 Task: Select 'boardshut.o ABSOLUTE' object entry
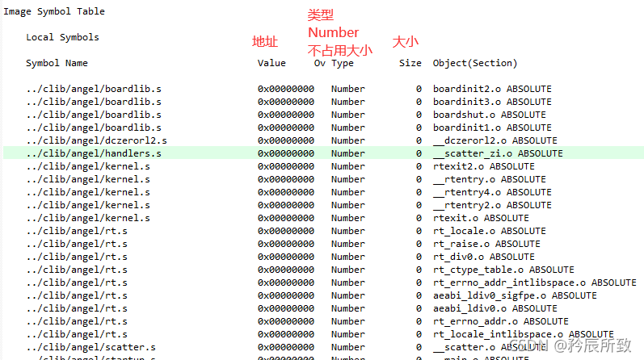pos(489,115)
